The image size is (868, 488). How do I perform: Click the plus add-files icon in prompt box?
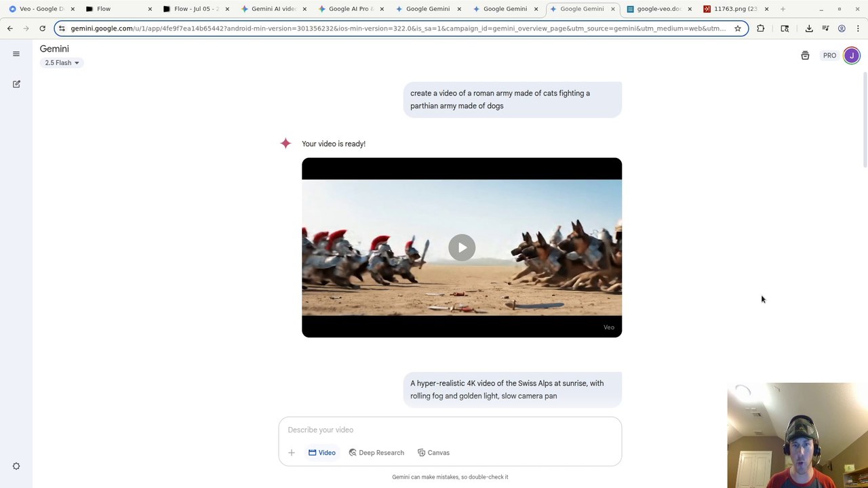tap(292, 453)
